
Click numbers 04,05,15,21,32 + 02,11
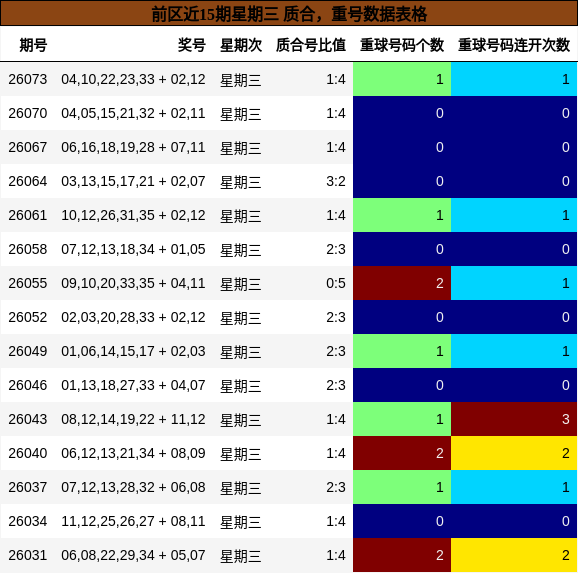tap(133, 113)
